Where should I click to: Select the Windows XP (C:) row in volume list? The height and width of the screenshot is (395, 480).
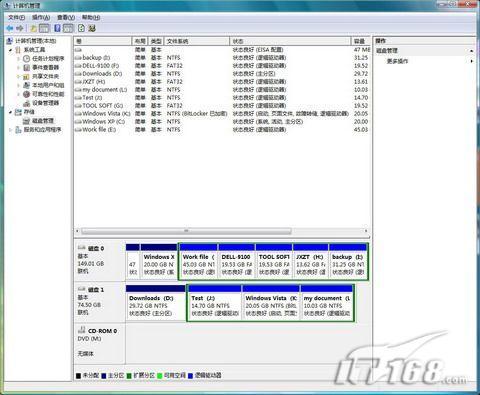(222, 122)
